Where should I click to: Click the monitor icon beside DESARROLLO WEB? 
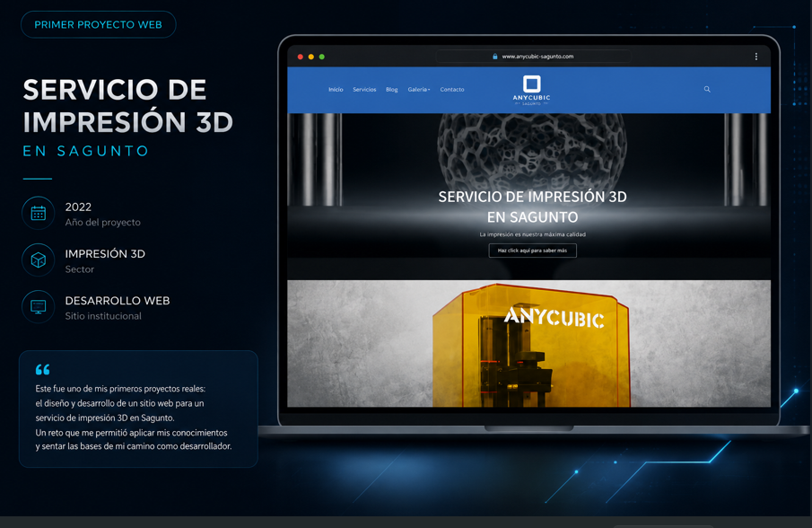(39, 307)
